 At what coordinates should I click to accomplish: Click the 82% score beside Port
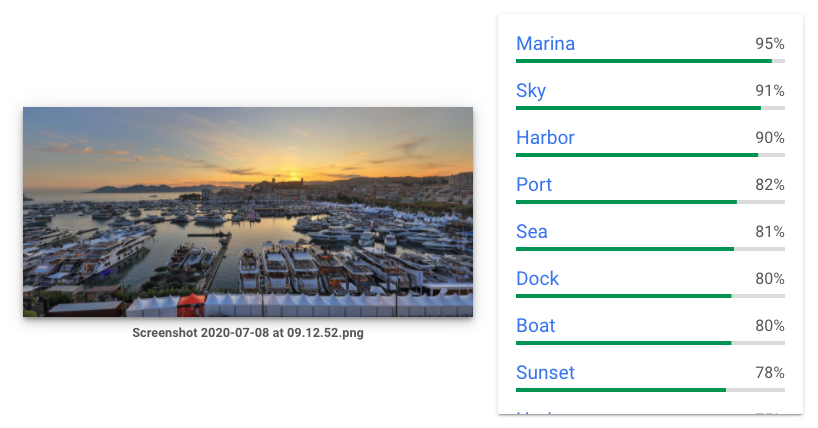click(x=770, y=185)
